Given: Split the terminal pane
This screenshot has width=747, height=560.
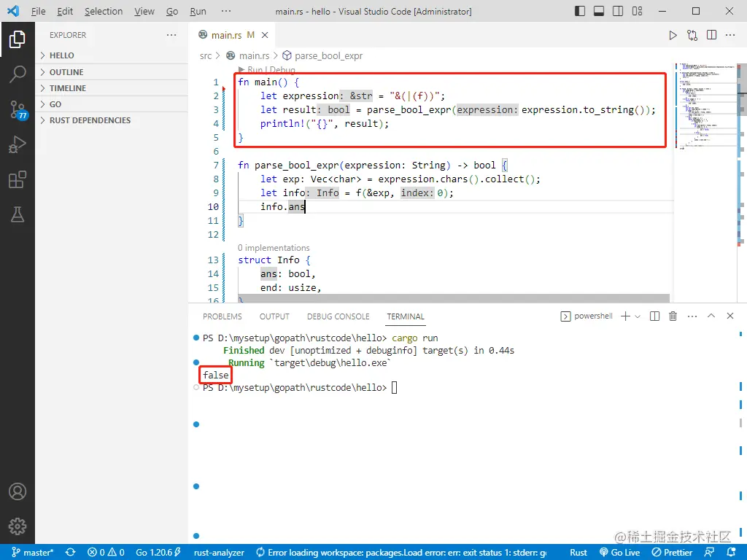Looking at the screenshot, I should pos(654,316).
